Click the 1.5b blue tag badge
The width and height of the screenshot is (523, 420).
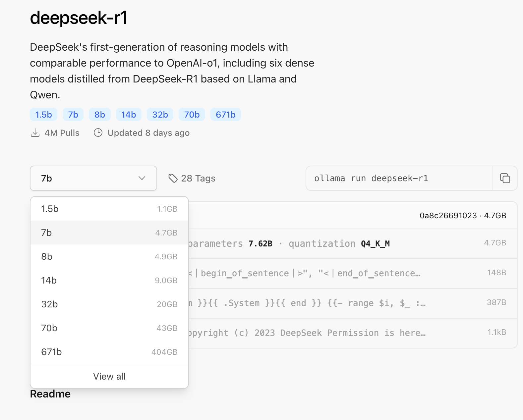[x=43, y=115]
